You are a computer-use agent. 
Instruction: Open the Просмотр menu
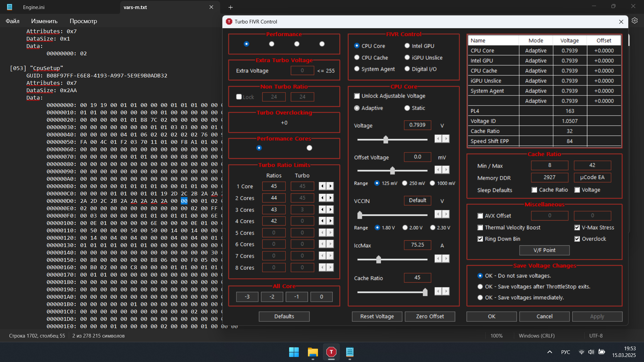pos(83,21)
